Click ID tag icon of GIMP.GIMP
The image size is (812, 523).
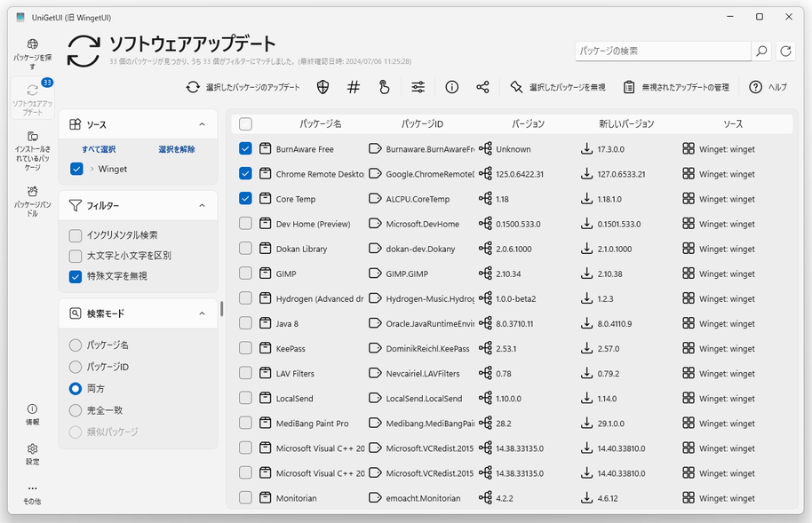coord(375,273)
